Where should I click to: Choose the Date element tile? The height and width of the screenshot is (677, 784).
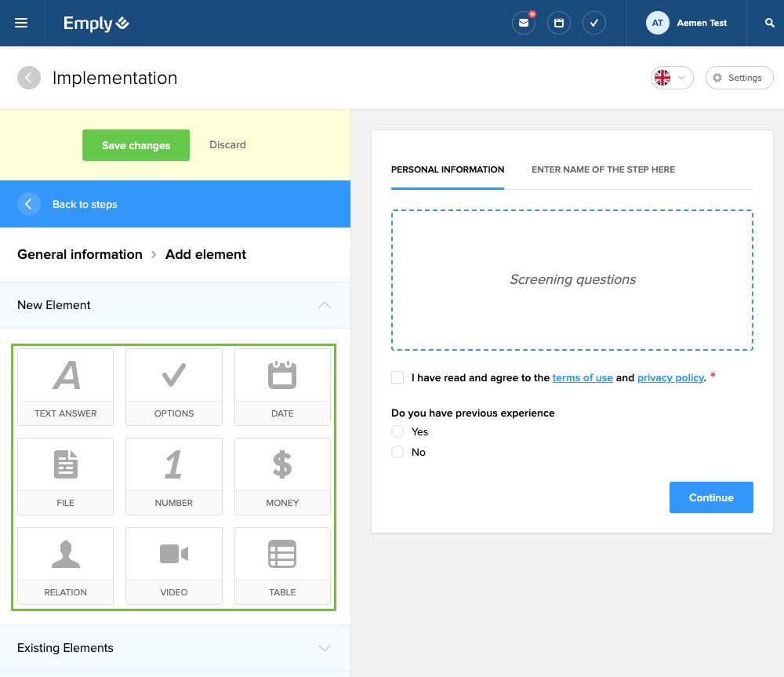click(282, 387)
